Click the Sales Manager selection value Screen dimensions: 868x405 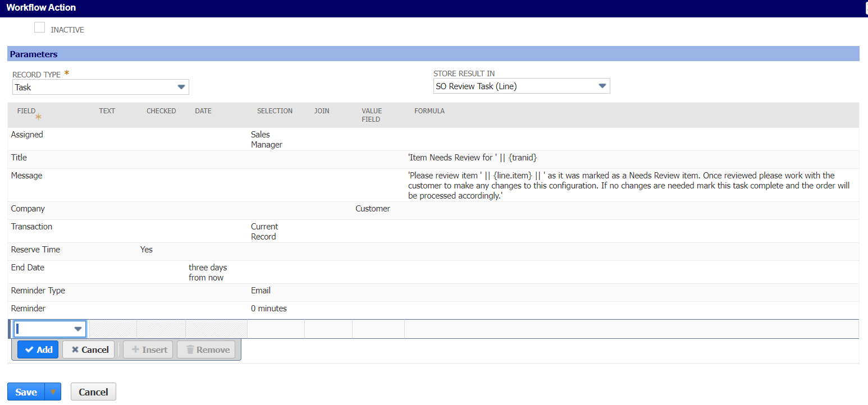[267, 140]
